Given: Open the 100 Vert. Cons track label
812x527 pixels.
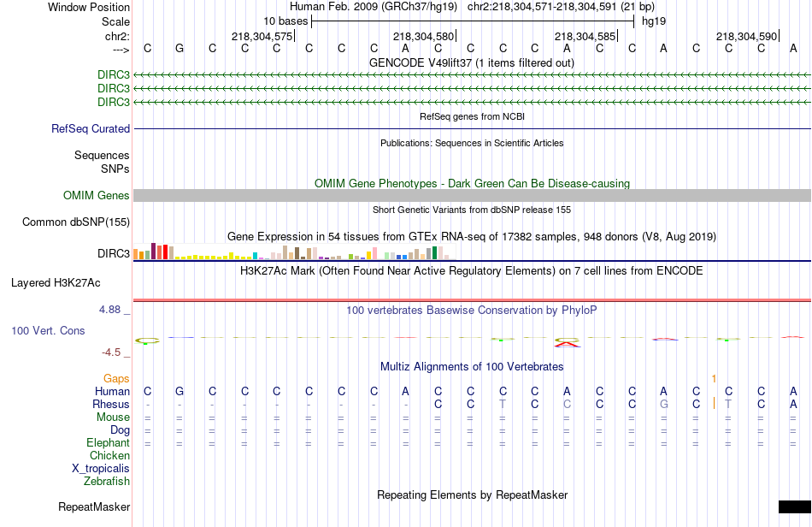Looking at the screenshot, I should pos(48,330).
